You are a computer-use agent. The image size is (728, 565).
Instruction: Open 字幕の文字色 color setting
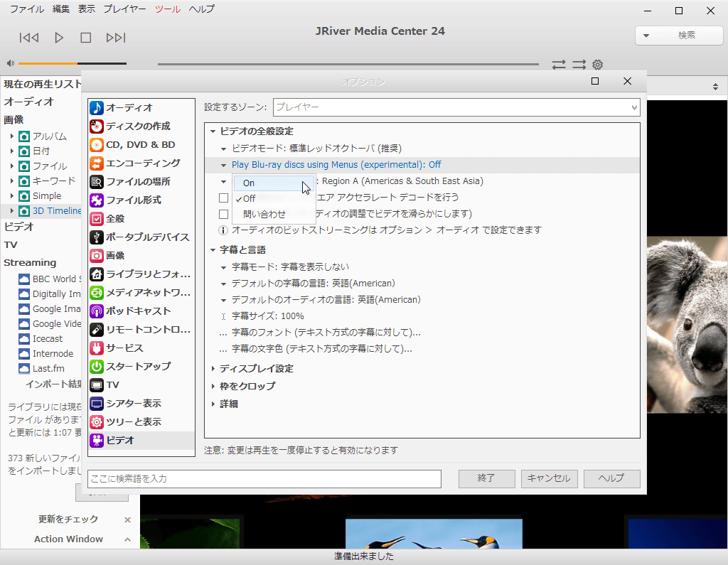pos(321,349)
